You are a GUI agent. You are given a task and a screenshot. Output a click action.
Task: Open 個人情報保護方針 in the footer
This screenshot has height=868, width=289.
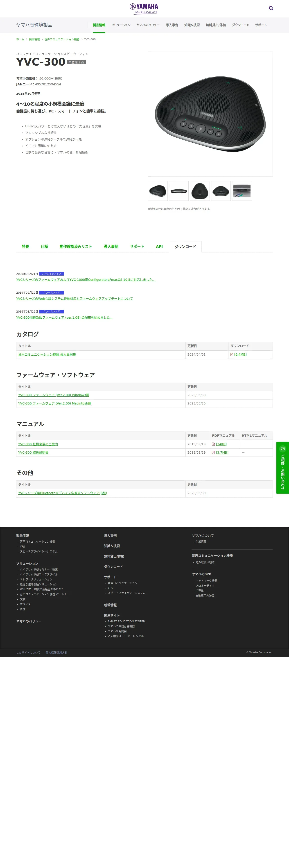56,653
